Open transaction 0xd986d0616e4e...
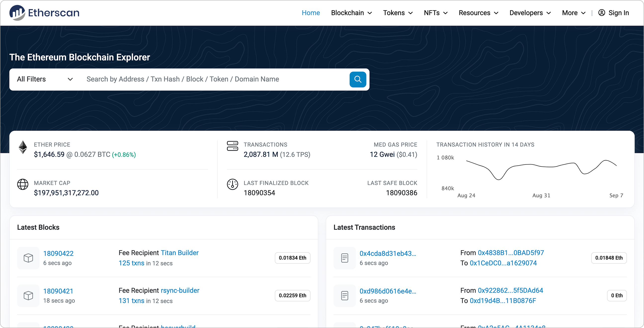644x328 pixels. 388,291
